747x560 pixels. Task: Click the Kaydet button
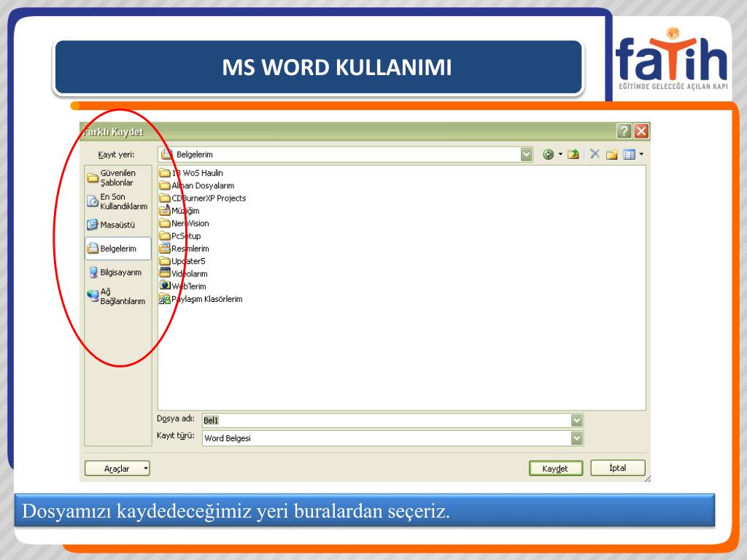pos(555,469)
